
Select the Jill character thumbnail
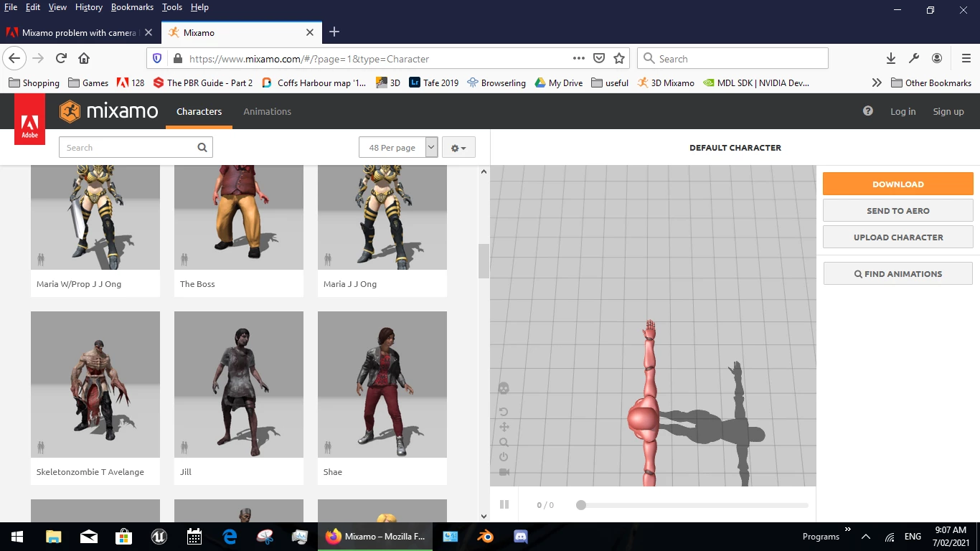point(238,385)
